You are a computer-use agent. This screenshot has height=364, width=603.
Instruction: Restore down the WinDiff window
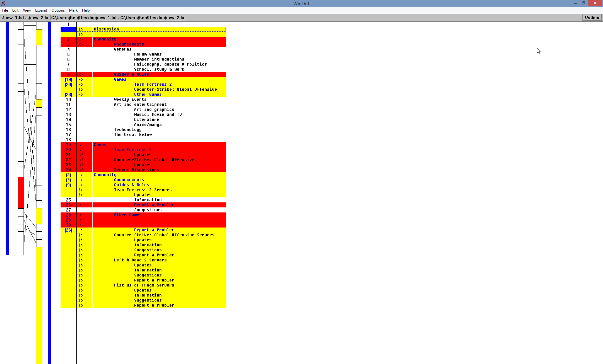coord(583,3)
